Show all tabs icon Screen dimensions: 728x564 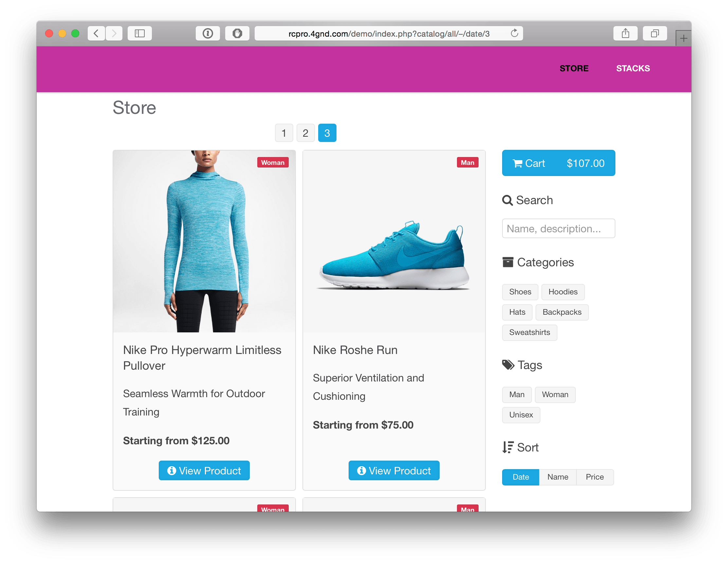click(x=655, y=33)
